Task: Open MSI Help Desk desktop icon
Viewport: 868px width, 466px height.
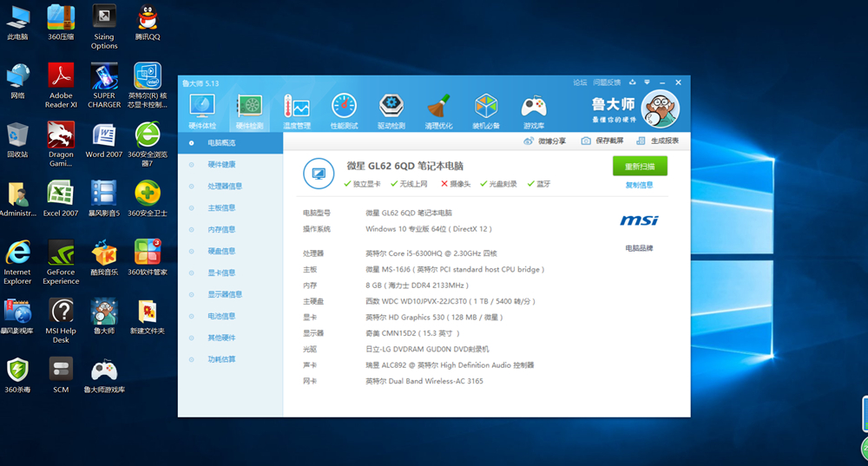Action: (x=61, y=321)
